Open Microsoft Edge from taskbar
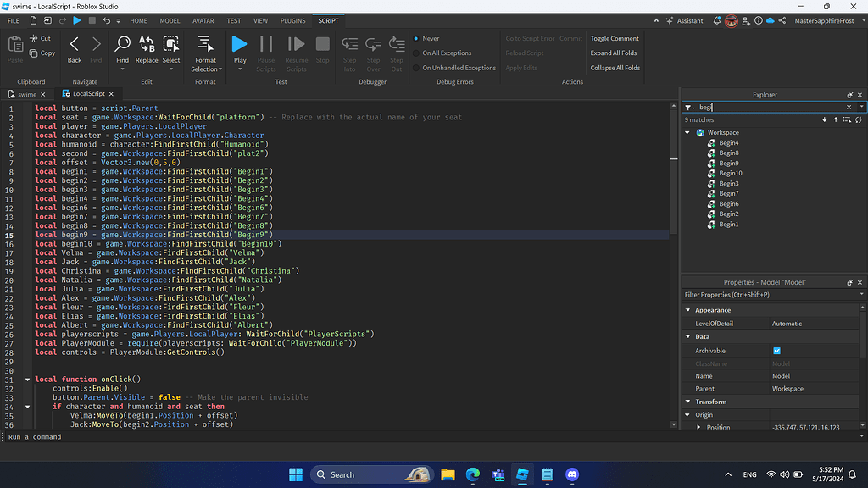 473,474
